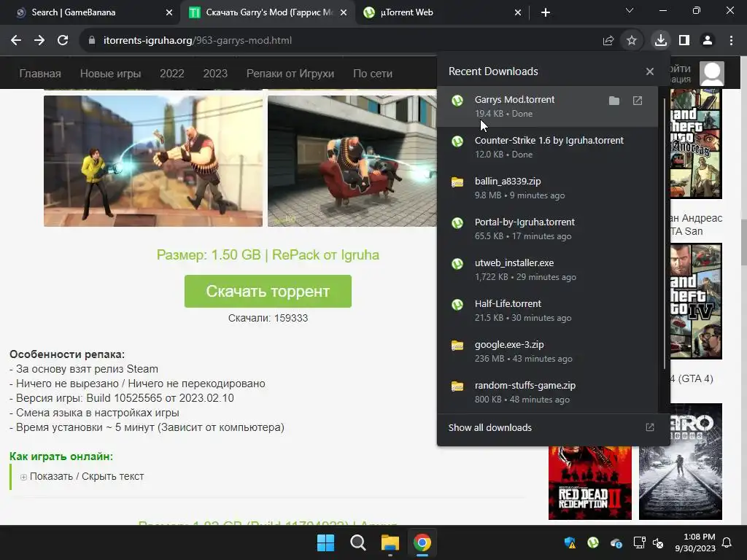The height and width of the screenshot is (560, 747).
Task: Open the muted volume tray icon
Action: 658,542
